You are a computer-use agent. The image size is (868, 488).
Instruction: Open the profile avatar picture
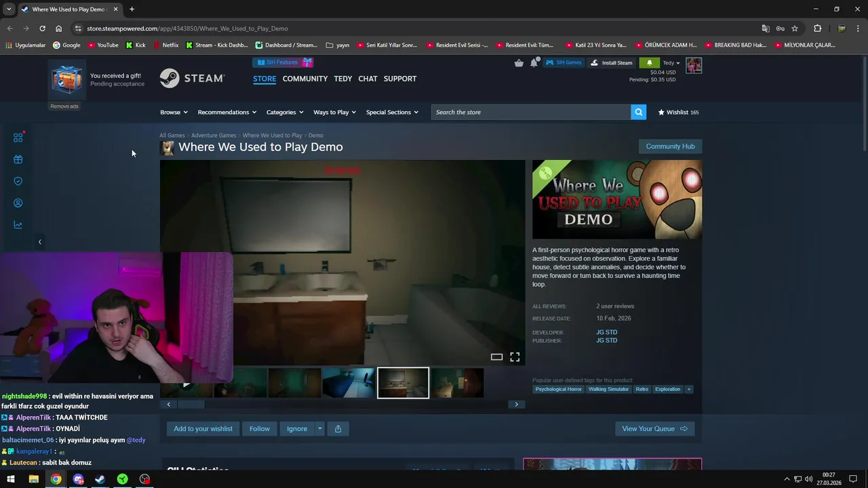click(x=694, y=65)
